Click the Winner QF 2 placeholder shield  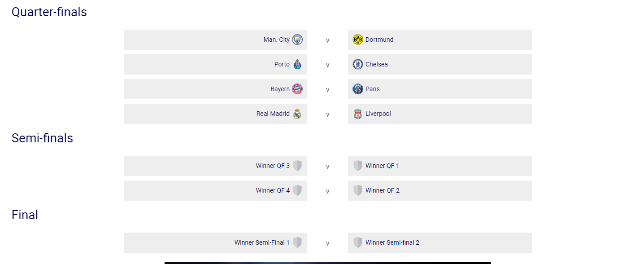357,190
